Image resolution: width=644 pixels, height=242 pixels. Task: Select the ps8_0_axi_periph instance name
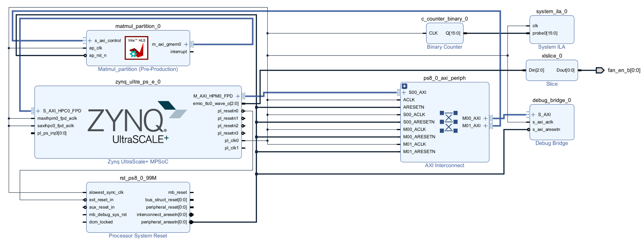[x=444, y=78]
